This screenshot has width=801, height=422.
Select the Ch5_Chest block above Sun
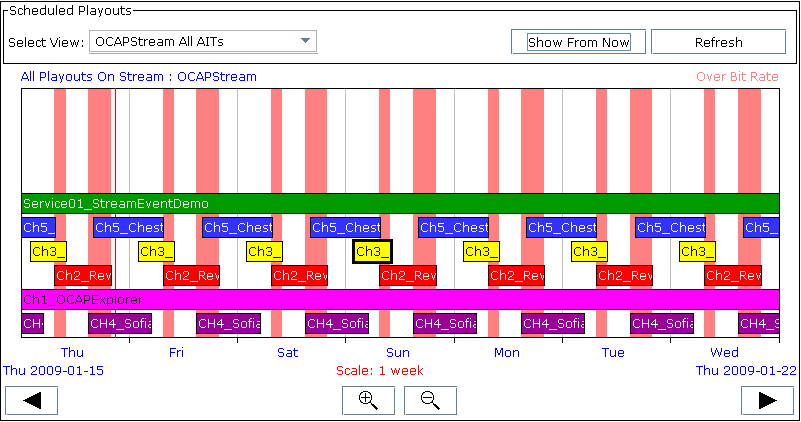(x=346, y=227)
